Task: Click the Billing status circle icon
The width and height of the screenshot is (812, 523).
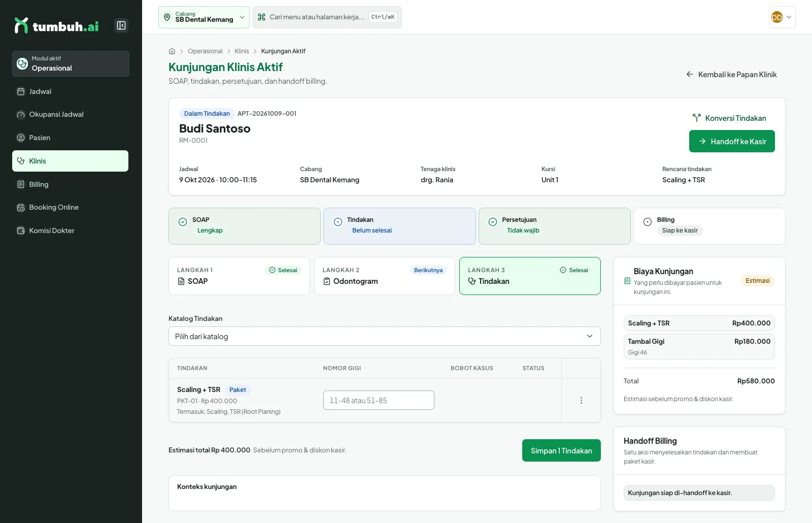Action: click(648, 222)
